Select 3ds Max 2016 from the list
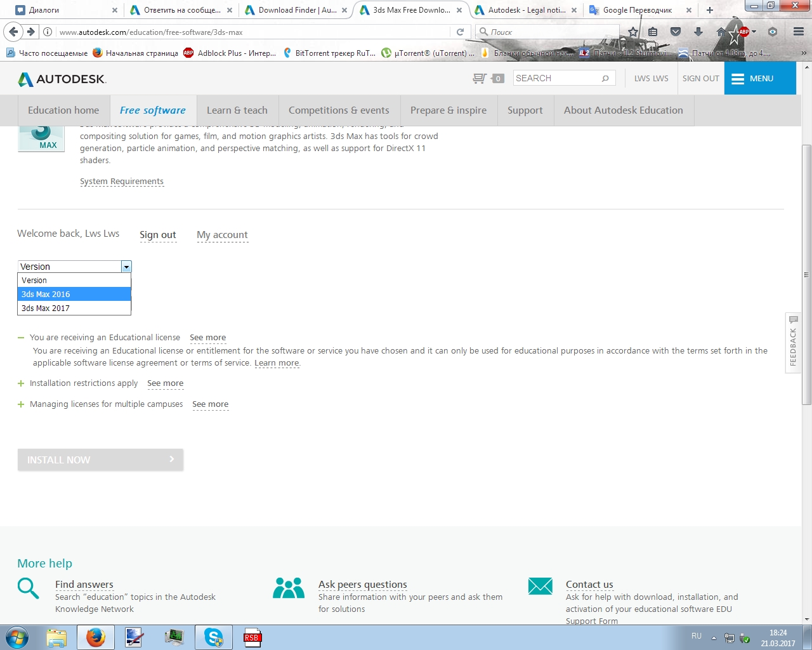Screen dimensions: 812x650 click(74, 294)
